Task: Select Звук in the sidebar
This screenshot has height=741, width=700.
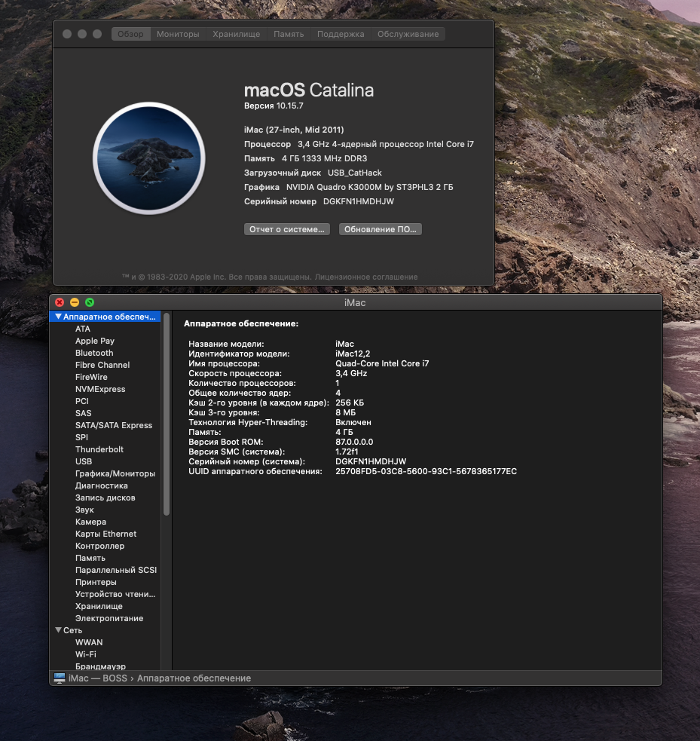Action: [x=84, y=510]
